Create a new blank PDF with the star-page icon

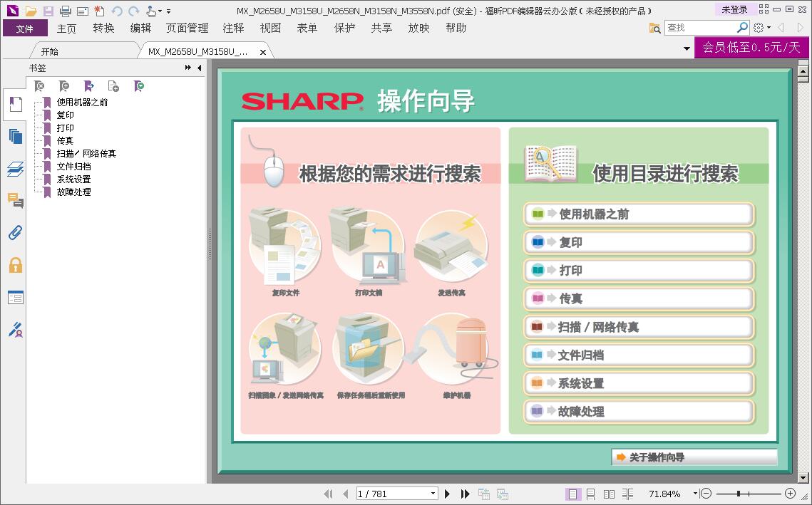click(99, 11)
